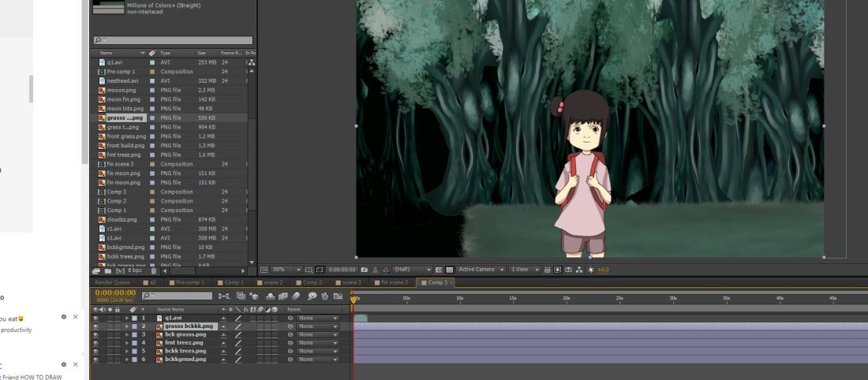This screenshot has height=380, width=868.
Task: Open the Timeline button in viewer footer
Action: point(568,270)
